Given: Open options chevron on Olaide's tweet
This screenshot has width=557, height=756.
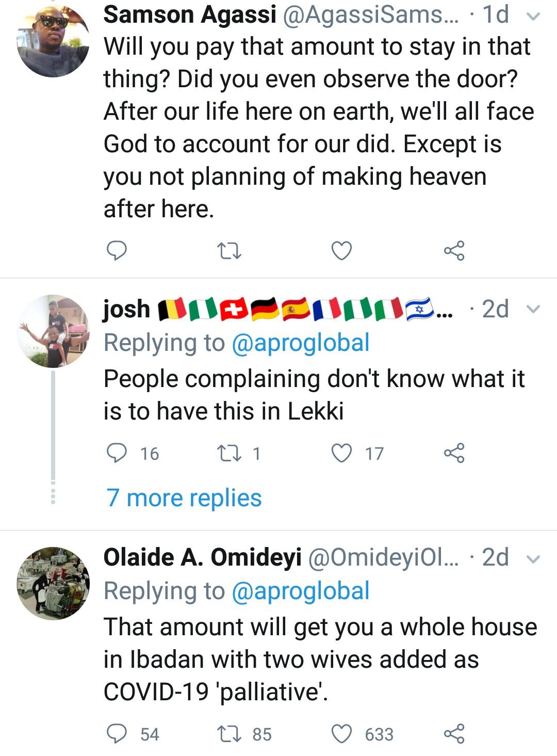Looking at the screenshot, I should [x=533, y=559].
